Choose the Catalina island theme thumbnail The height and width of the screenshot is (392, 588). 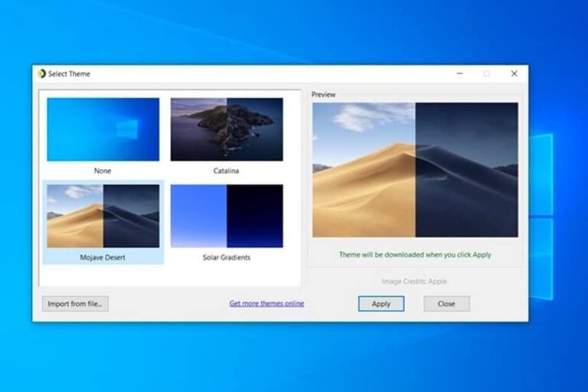(227, 129)
